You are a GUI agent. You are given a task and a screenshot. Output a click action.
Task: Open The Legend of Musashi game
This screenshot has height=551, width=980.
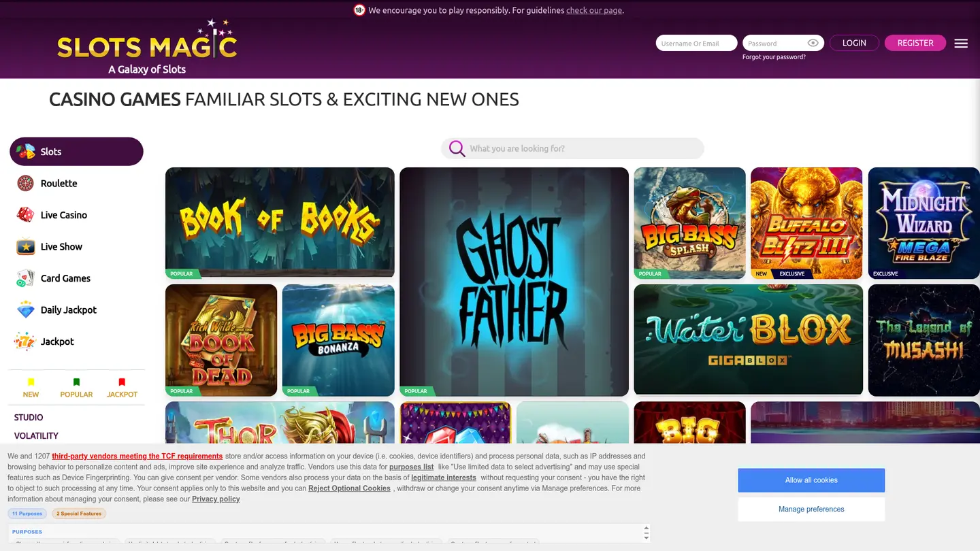click(924, 340)
